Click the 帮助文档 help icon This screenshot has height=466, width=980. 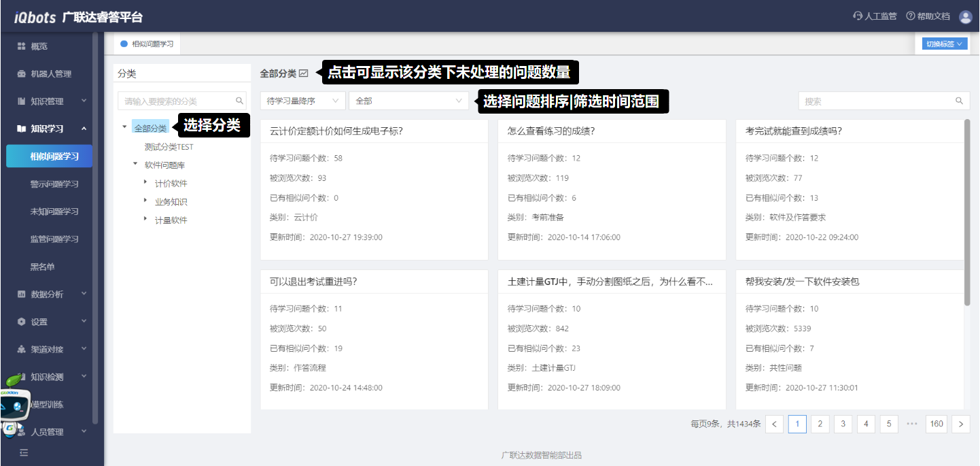(911, 16)
